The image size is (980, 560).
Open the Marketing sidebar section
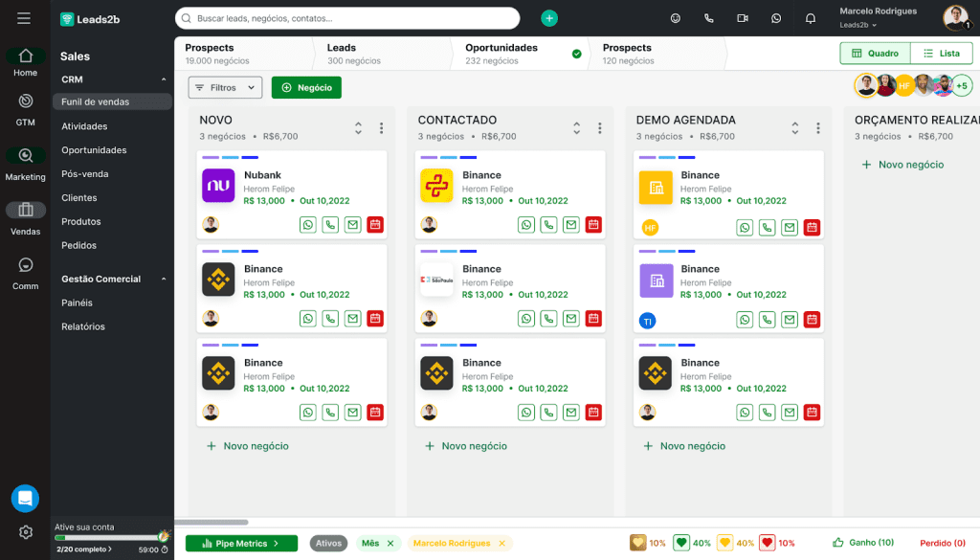point(25,164)
